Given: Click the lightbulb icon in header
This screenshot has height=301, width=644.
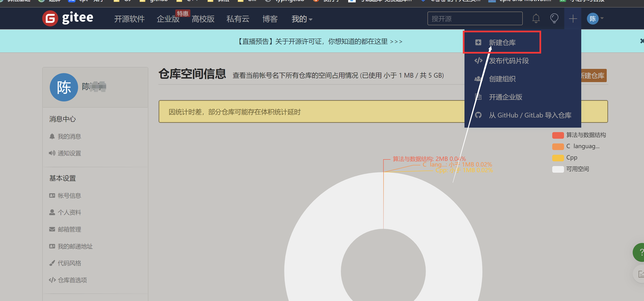Looking at the screenshot, I should [x=554, y=18].
